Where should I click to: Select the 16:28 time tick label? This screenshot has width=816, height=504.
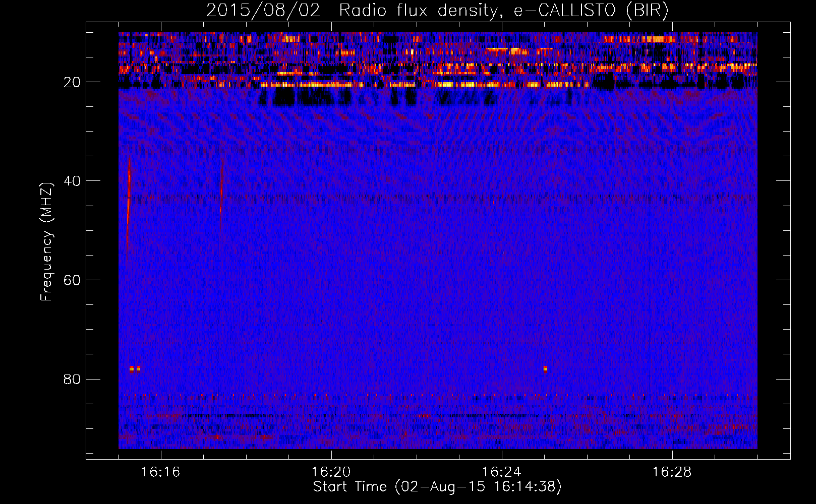tap(672, 472)
